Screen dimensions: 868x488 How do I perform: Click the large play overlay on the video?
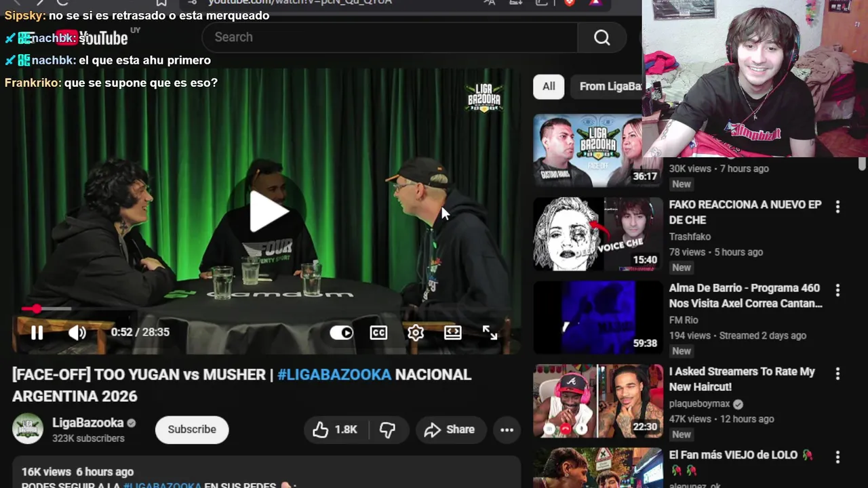(x=269, y=211)
